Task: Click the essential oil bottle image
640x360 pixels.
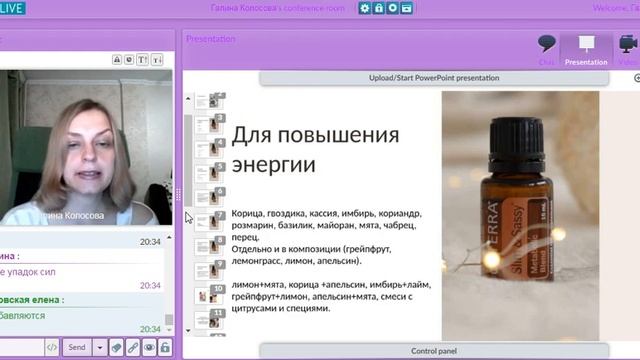Action: (520, 216)
